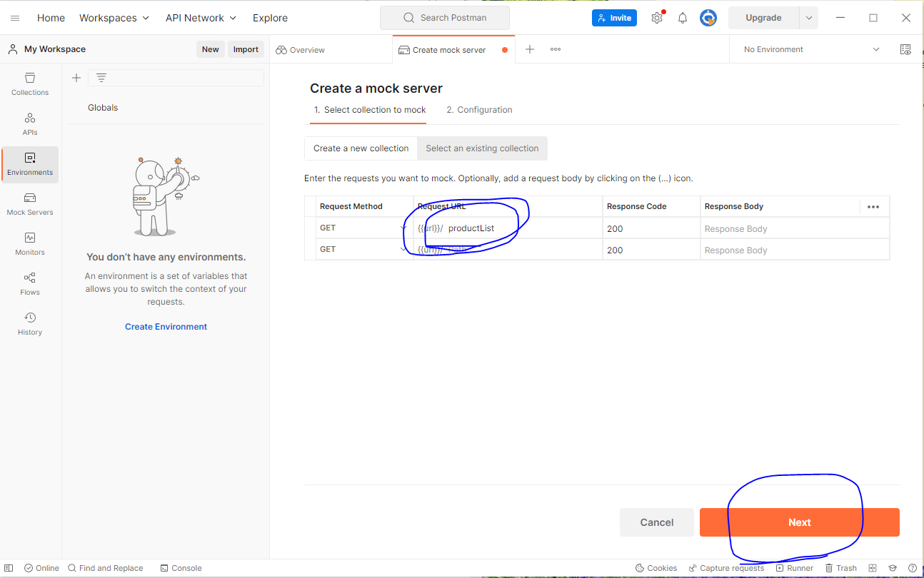The width and height of the screenshot is (924, 578).
Task: Select Environments in the sidebar
Action: [30, 164]
